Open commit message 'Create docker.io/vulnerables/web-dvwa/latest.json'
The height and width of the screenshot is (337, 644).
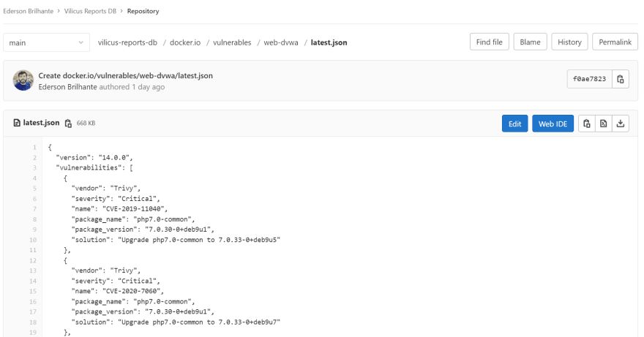coord(125,75)
